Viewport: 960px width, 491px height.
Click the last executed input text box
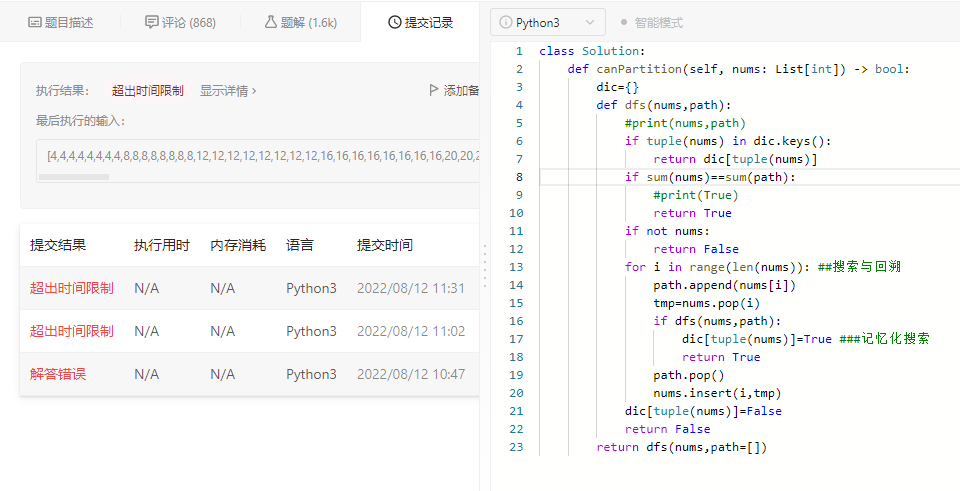pos(260,156)
